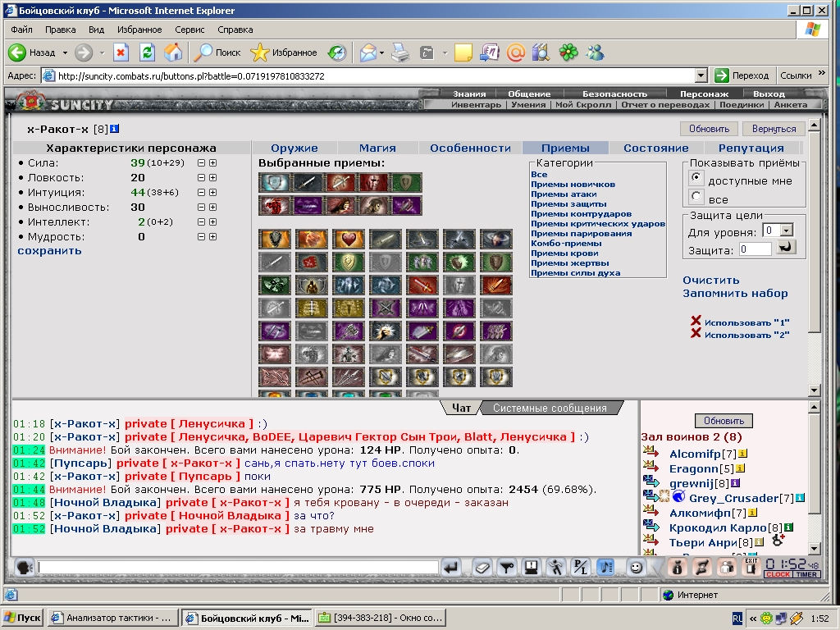Switch to Анализатор тактики taskbar window

tap(112, 619)
